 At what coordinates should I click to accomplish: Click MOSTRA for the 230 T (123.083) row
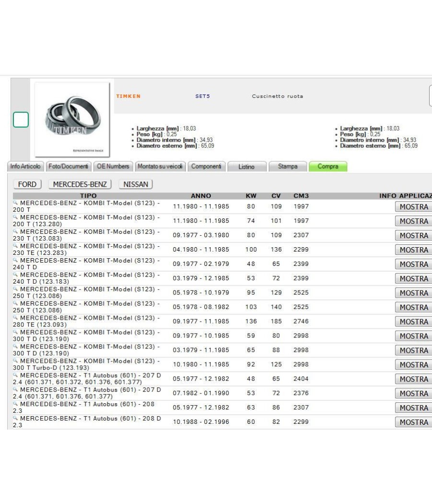(x=414, y=235)
